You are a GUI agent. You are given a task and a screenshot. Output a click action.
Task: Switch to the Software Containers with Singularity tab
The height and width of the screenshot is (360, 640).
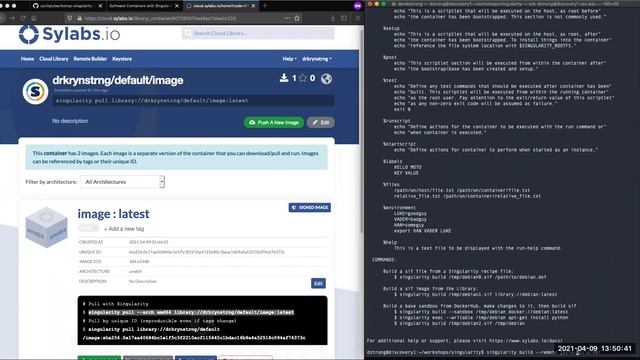pyautogui.click(x=144, y=6)
